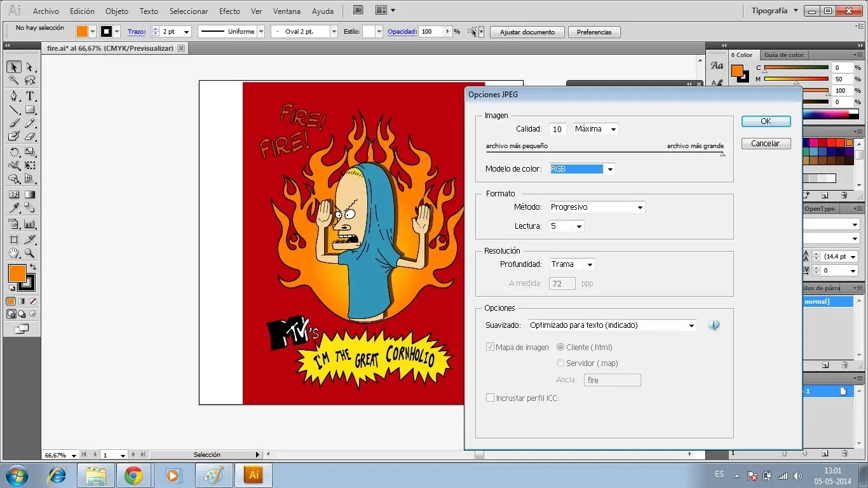
Task: Select the Pencil tool
Action: coord(30,123)
